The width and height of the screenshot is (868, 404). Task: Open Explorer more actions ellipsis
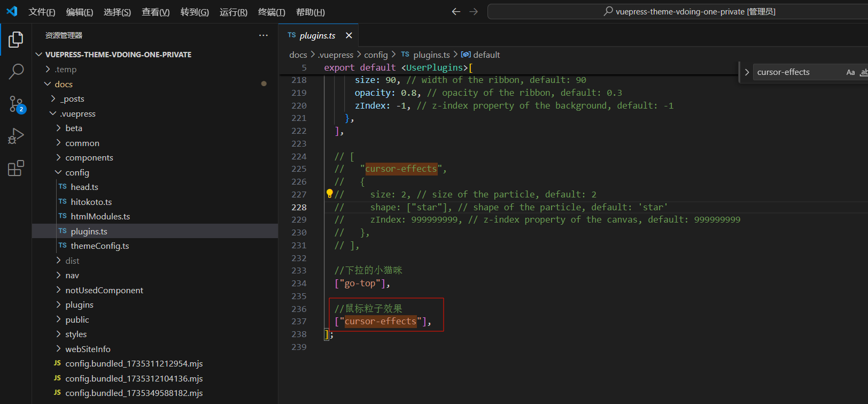tap(263, 35)
